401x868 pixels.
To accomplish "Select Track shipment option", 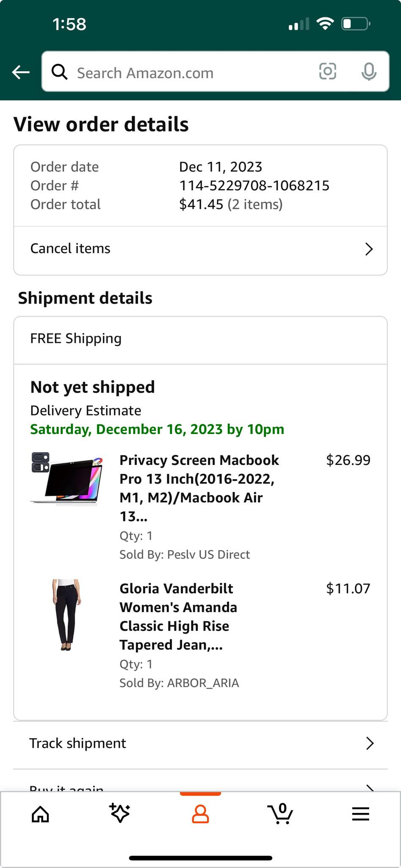I will 77,743.
